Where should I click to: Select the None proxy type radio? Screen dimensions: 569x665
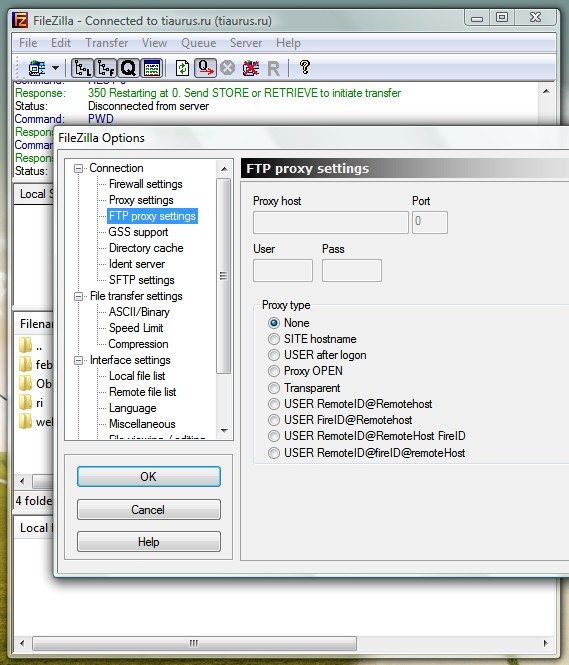tap(274, 323)
